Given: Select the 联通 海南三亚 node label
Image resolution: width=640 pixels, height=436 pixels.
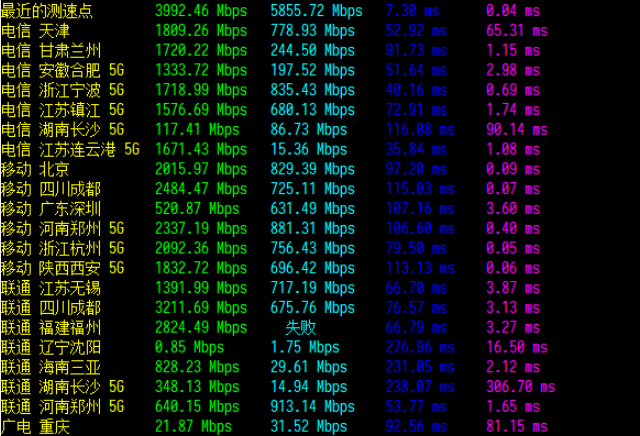Looking at the screenshot, I should pos(51,367).
